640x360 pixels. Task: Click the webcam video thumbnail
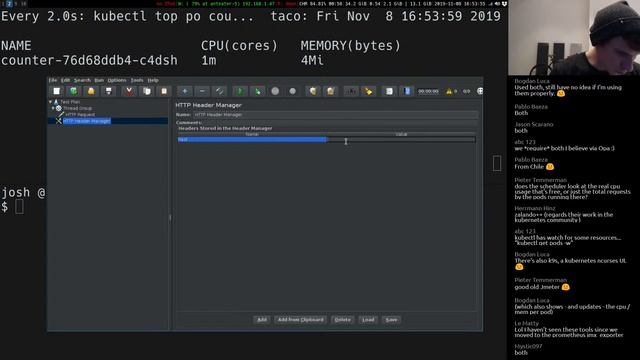574,38
